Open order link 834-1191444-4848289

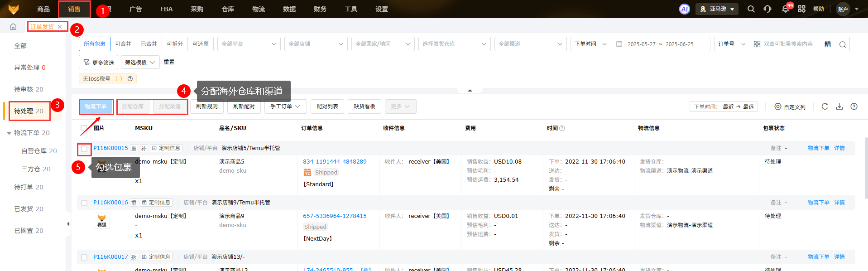pyautogui.click(x=335, y=162)
